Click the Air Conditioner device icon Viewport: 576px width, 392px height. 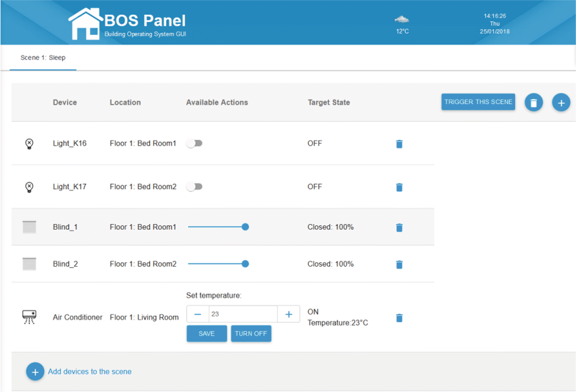pyautogui.click(x=29, y=317)
